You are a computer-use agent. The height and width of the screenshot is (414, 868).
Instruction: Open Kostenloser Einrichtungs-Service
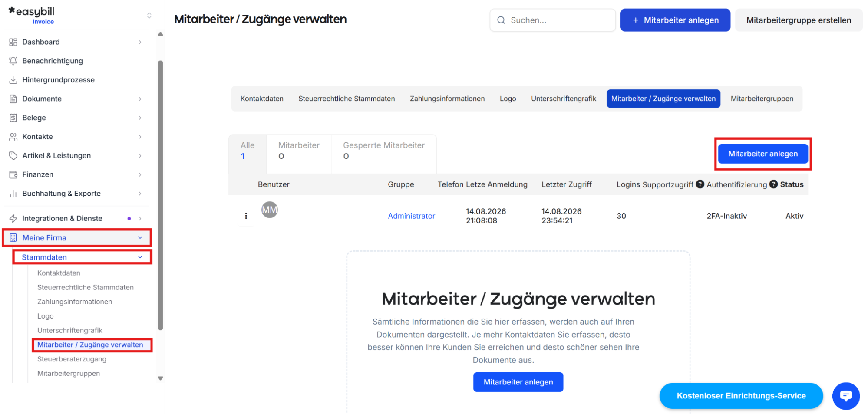pyautogui.click(x=741, y=396)
